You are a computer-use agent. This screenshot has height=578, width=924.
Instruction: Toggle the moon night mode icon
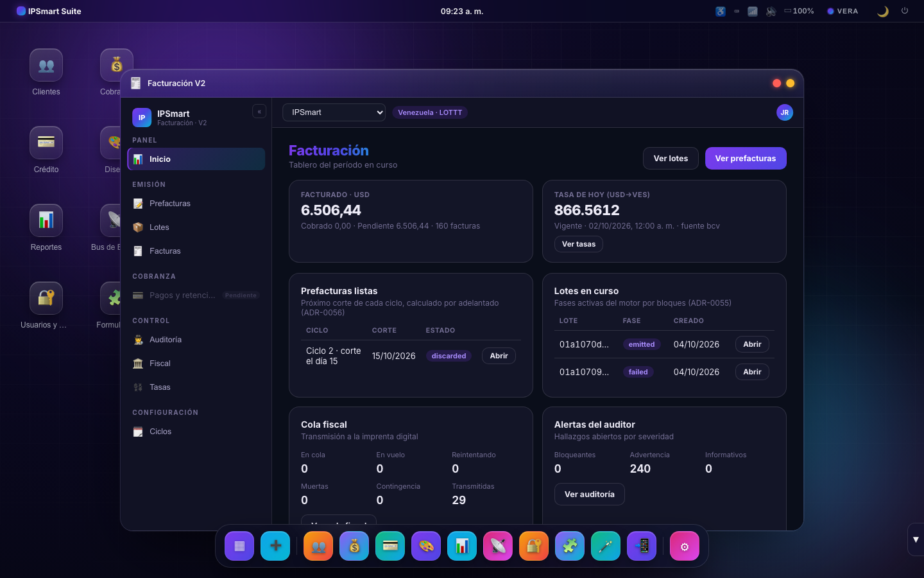[883, 11]
